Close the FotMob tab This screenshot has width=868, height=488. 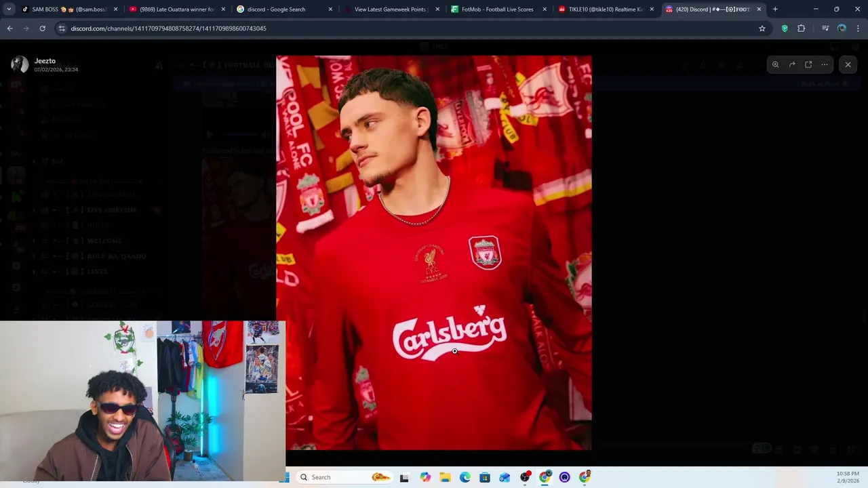coord(545,9)
